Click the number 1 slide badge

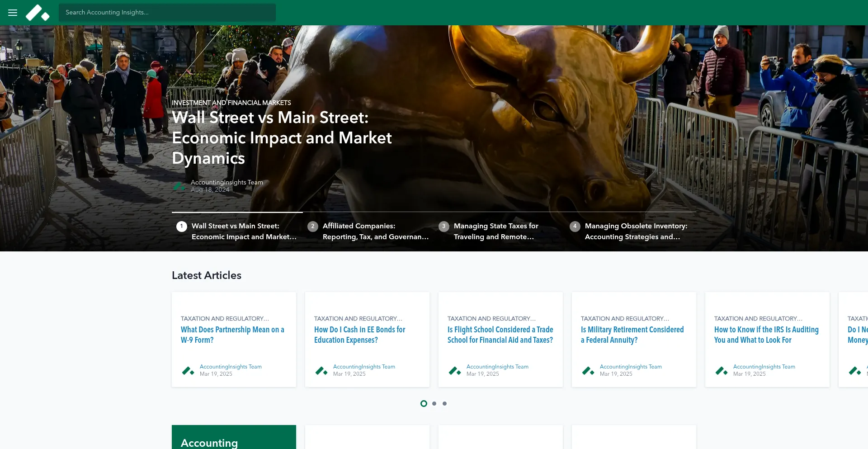[182, 226]
